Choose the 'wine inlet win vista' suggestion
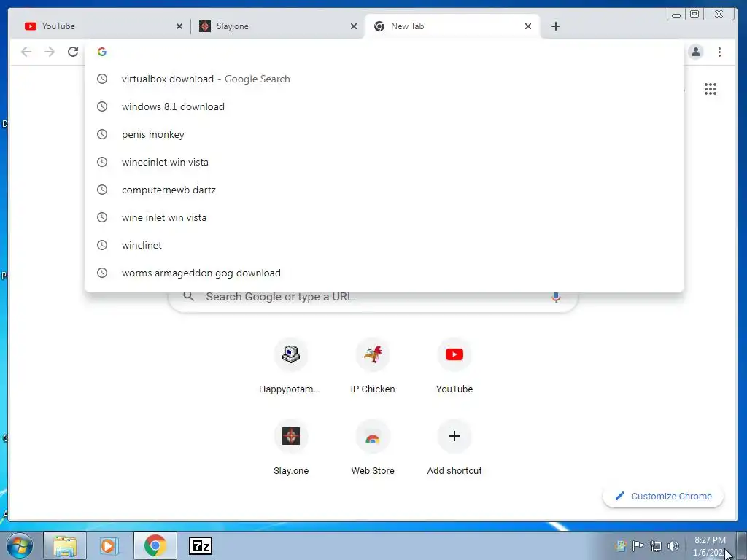 pyautogui.click(x=384, y=217)
